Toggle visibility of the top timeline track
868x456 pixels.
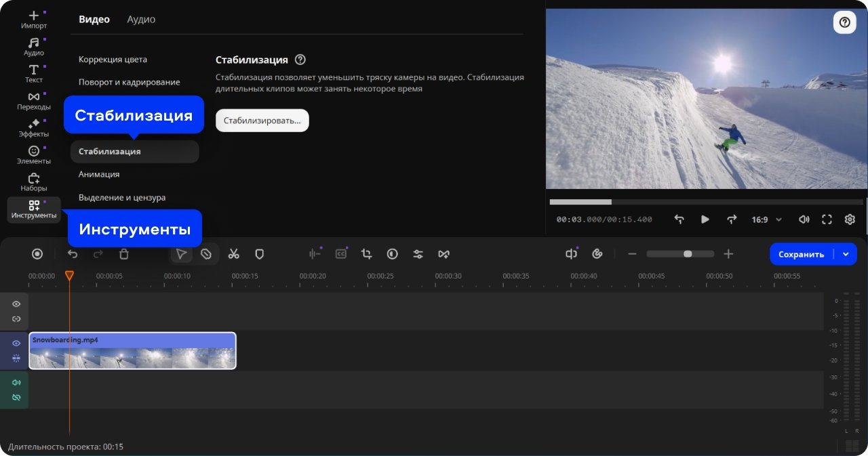tap(15, 304)
